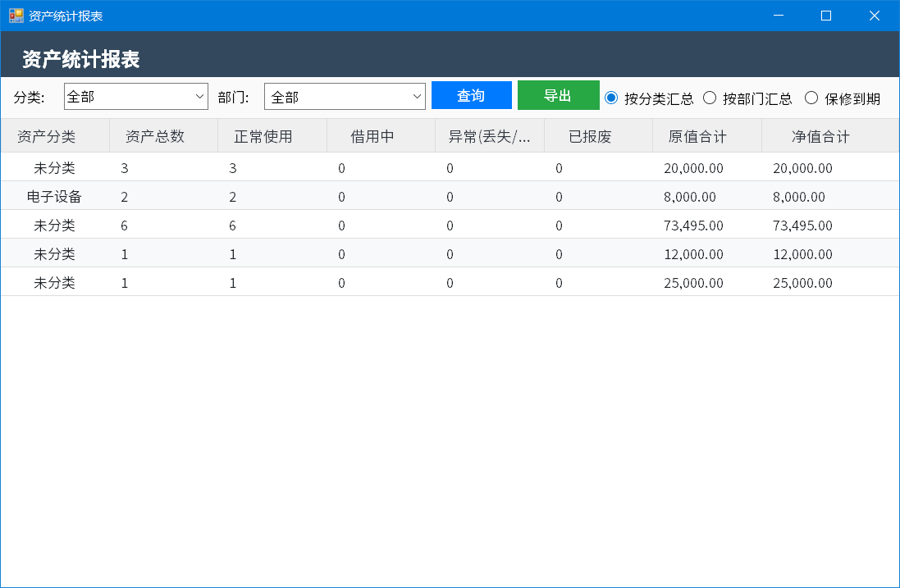Click 资产总数 value 3

(124, 168)
